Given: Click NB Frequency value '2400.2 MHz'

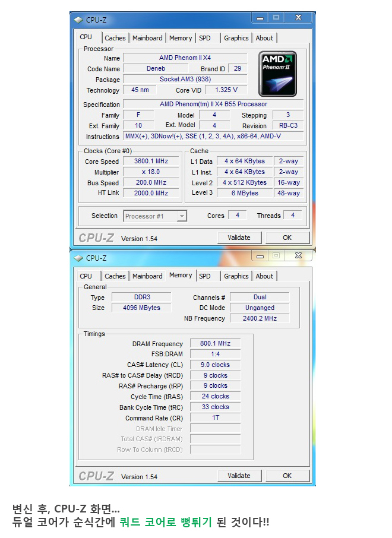Looking at the screenshot, I should (260, 318).
